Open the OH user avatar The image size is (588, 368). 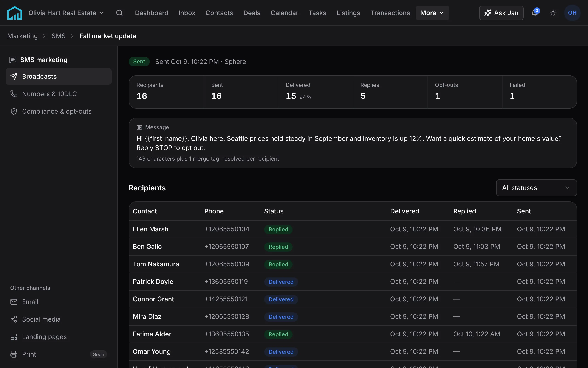coord(572,13)
